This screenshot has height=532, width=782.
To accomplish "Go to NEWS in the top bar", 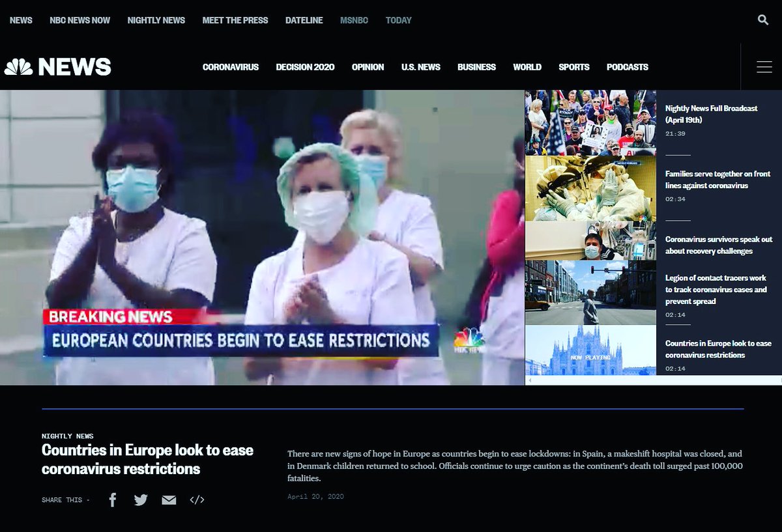I will click(21, 20).
